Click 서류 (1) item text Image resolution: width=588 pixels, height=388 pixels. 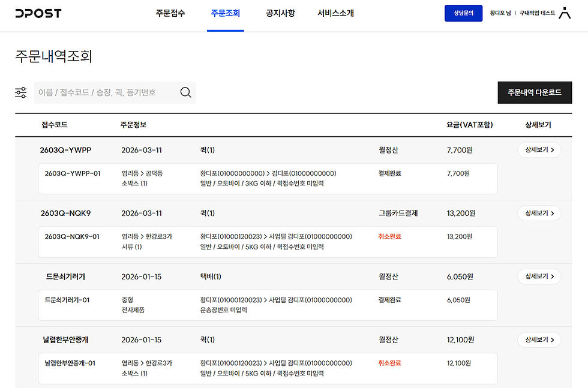(x=131, y=246)
